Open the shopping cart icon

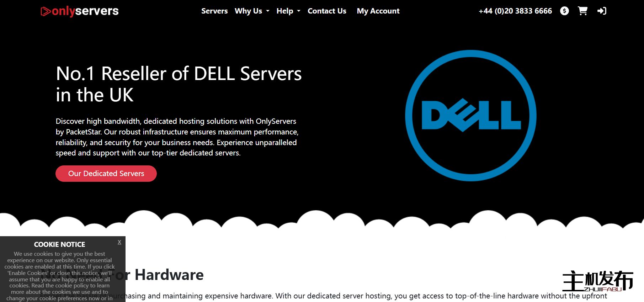pyautogui.click(x=582, y=11)
